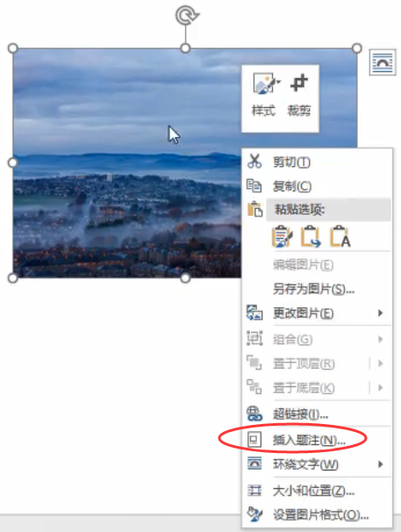Viewport: 401px width, 532px height.
Task: Open the picture 样式 gallery button
Action: pyautogui.click(x=263, y=95)
